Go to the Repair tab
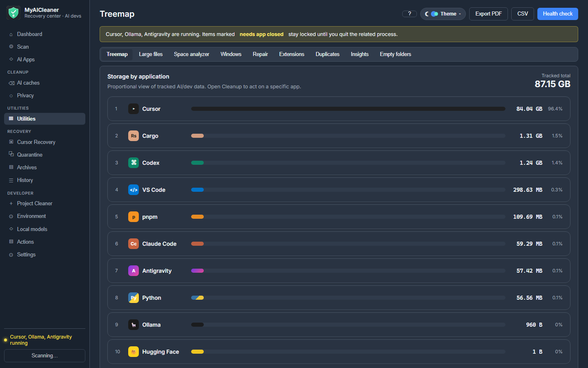Viewport: 588px width, 368px height. [260, 54]
